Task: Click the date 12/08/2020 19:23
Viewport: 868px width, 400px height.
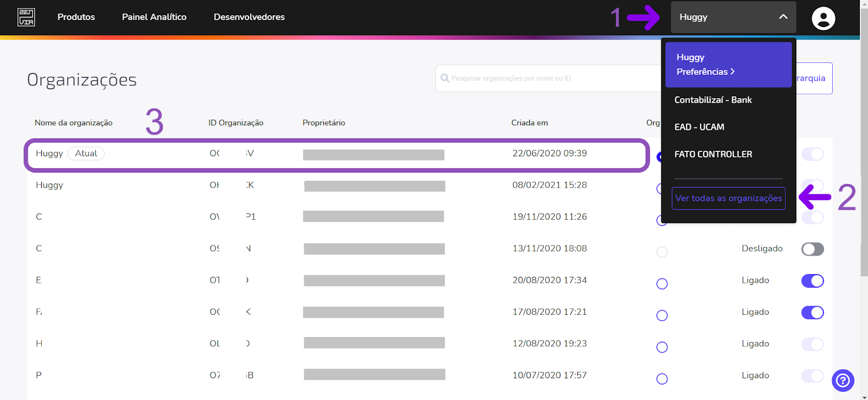Action: 550,344
